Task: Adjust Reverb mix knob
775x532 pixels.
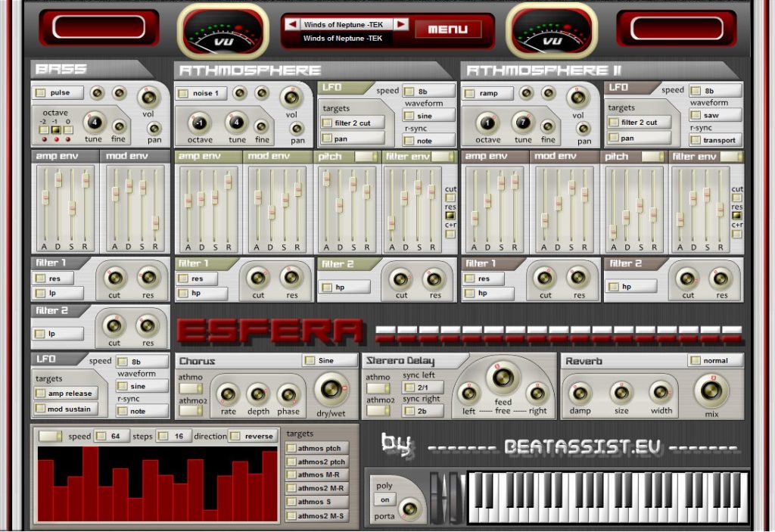Action: click(x=711, y=390)
